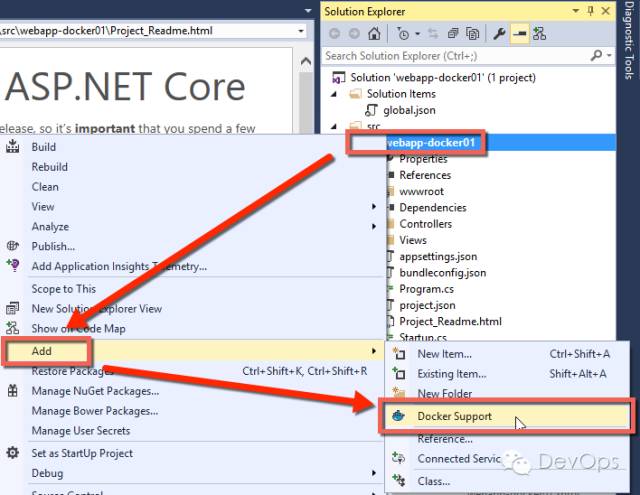
Task: Click the editor scrollbar up arrow
Action: point(306,62)
